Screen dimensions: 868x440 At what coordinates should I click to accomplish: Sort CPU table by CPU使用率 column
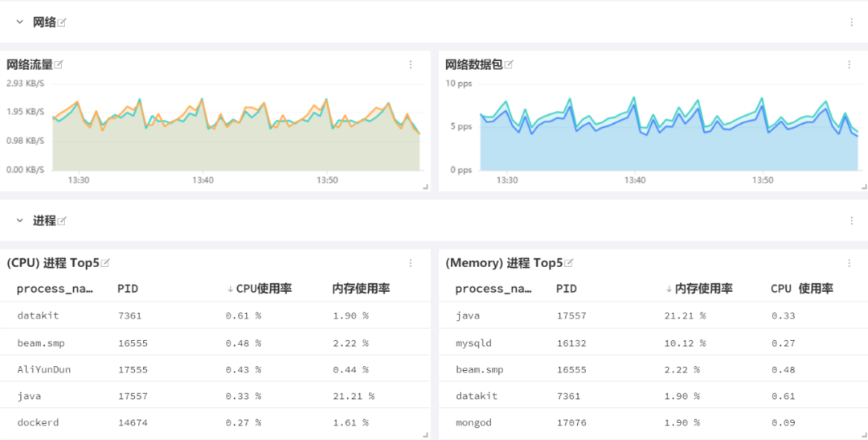[259, 289]
